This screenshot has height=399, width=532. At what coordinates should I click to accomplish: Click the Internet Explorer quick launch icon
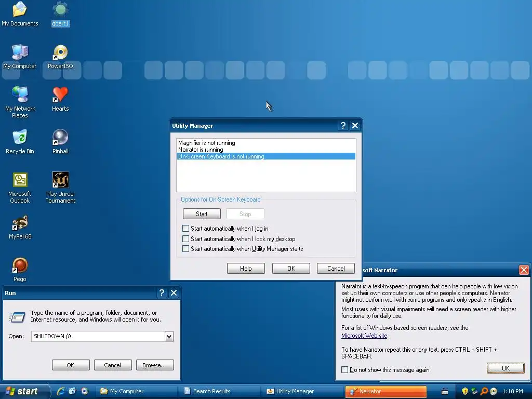coord(61,391)
